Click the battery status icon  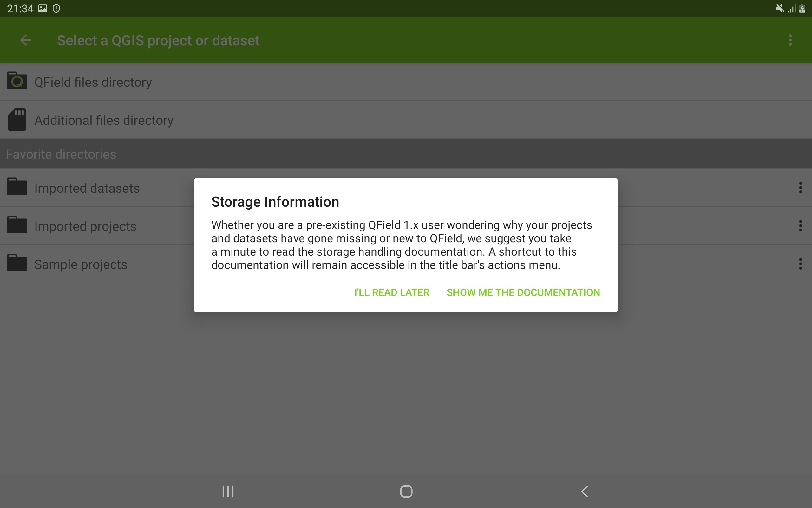802,8
